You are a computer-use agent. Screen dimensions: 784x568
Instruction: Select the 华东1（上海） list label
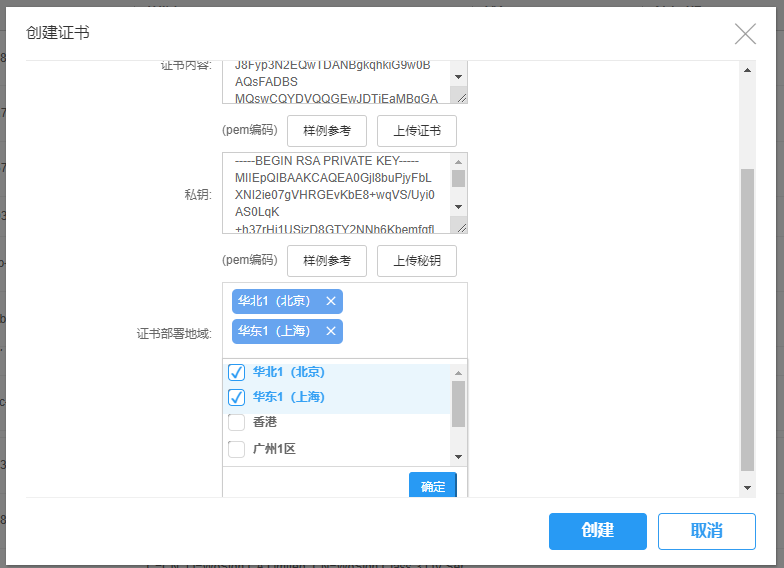pos(288,397)
